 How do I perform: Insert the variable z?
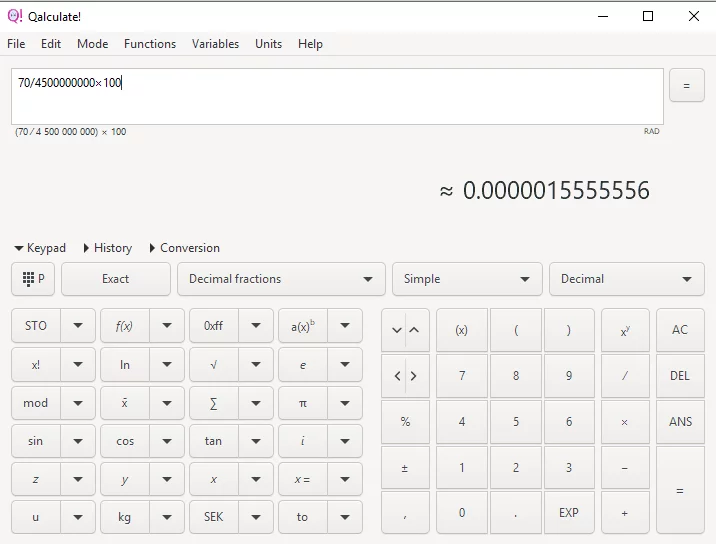click(x=36, y=479)
